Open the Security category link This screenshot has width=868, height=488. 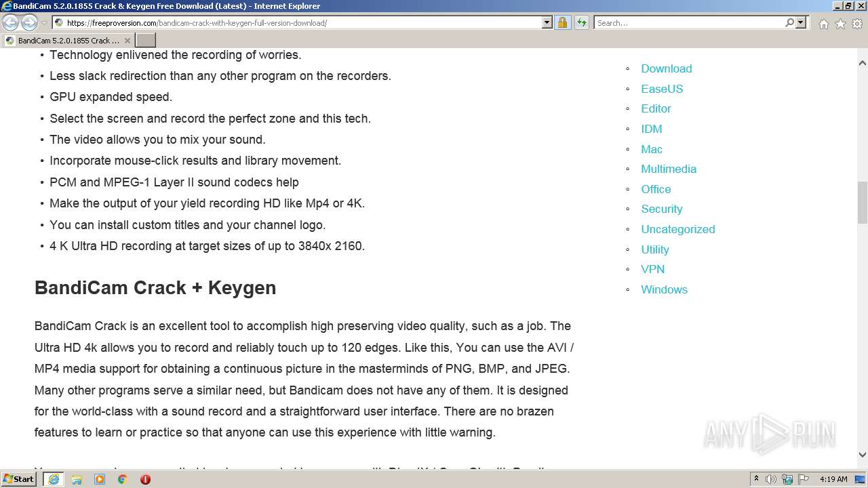tap(662, 209)
